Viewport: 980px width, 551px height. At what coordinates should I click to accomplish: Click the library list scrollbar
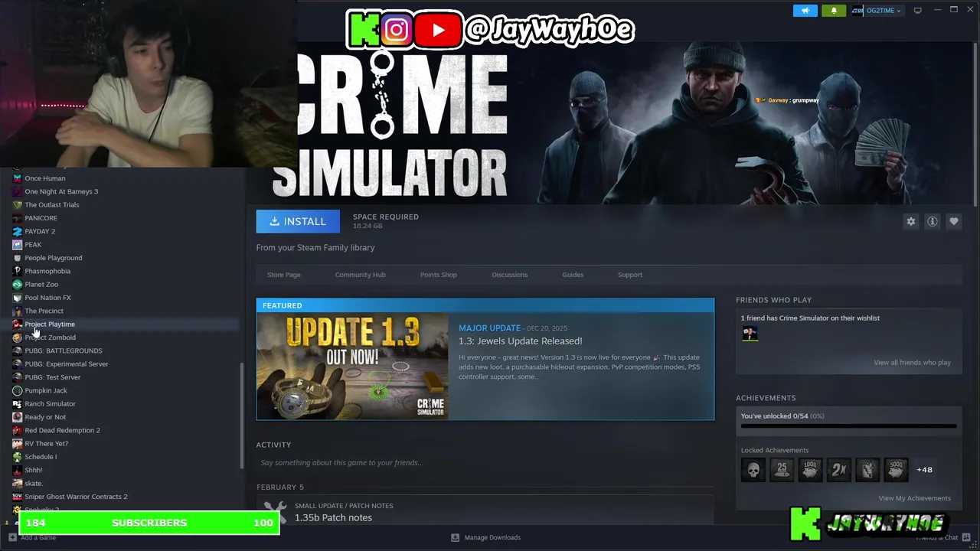tap(242, 416)
